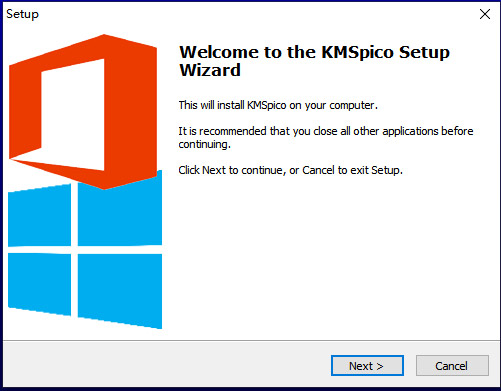Click the "Welcome to the KMSpico Setup" heading
This screenshot has height=391, width=501.
tap(314, 52)
